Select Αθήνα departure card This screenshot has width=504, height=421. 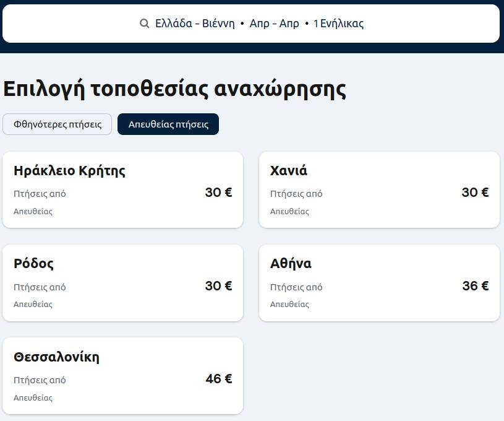[379, 283]
